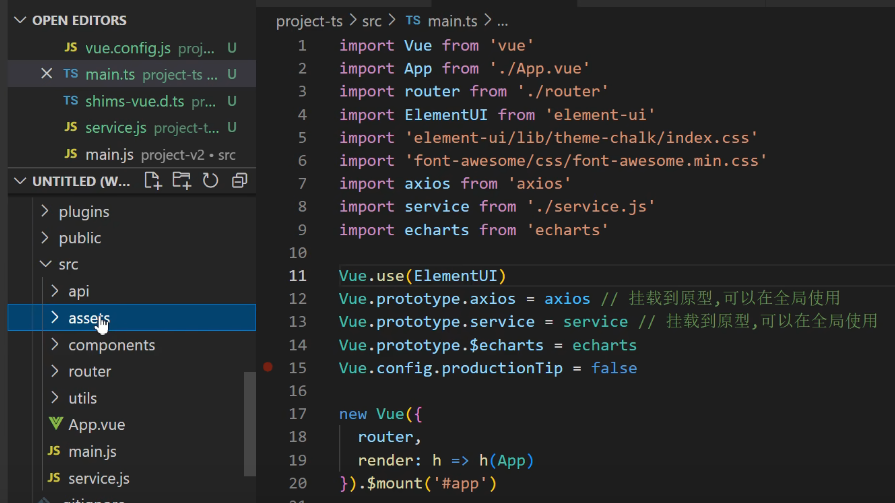Click './service.js' on line 8
The height and width of the screenshot is (503, 895).
[x=590, y=207]
